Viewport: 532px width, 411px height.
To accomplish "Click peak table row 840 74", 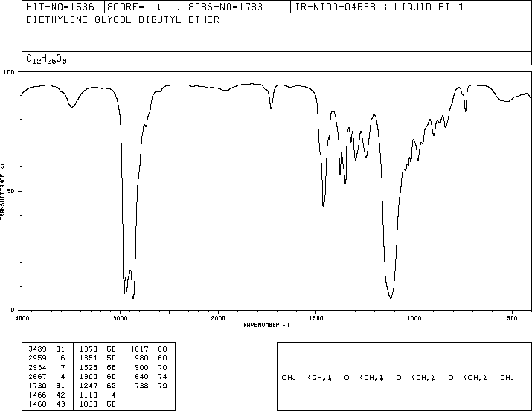I will [x=150, y=376].
